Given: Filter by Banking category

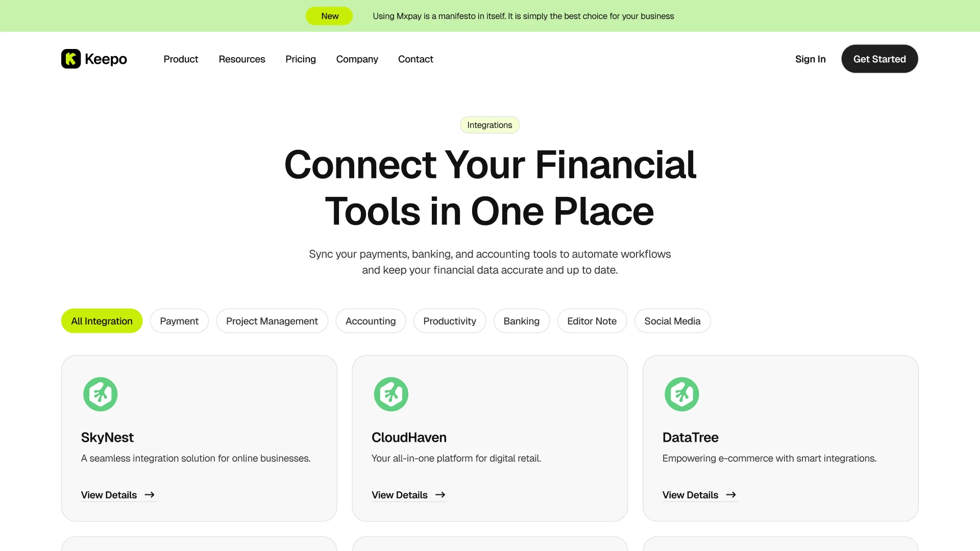Looking at the screenshot, I should 522,321.
